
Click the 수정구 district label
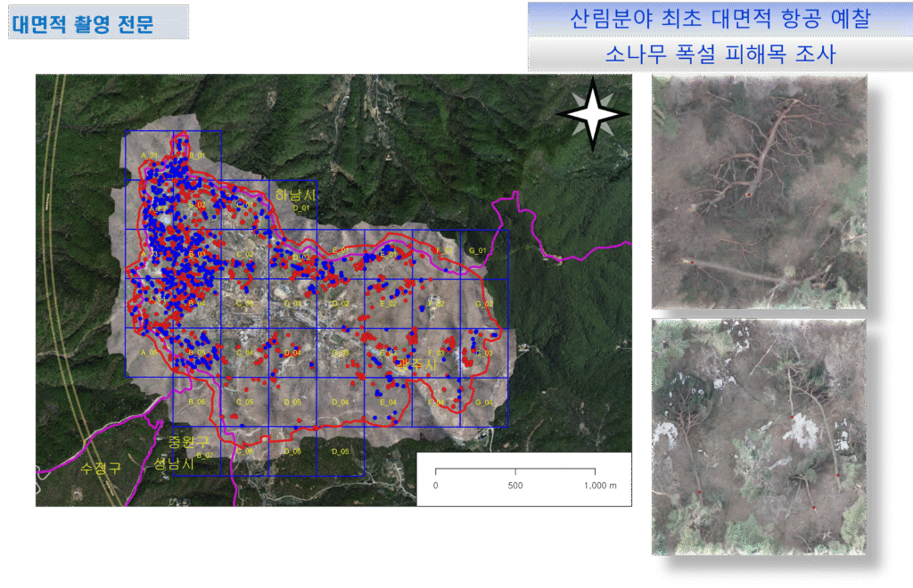100,468
